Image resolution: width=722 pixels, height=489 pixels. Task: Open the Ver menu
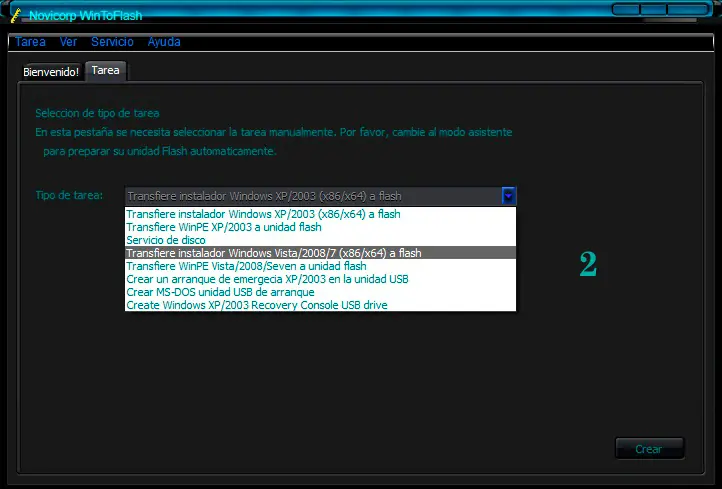(x=68, y=42)
